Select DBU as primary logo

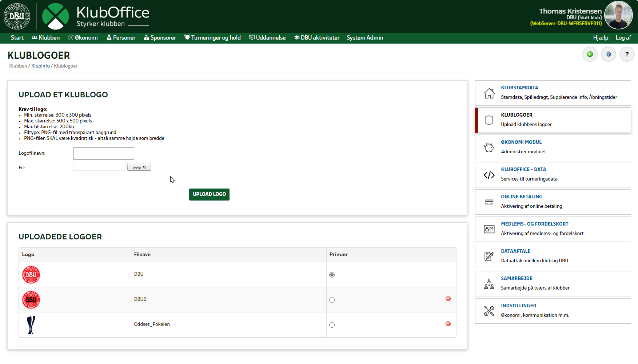pos(332,275)
